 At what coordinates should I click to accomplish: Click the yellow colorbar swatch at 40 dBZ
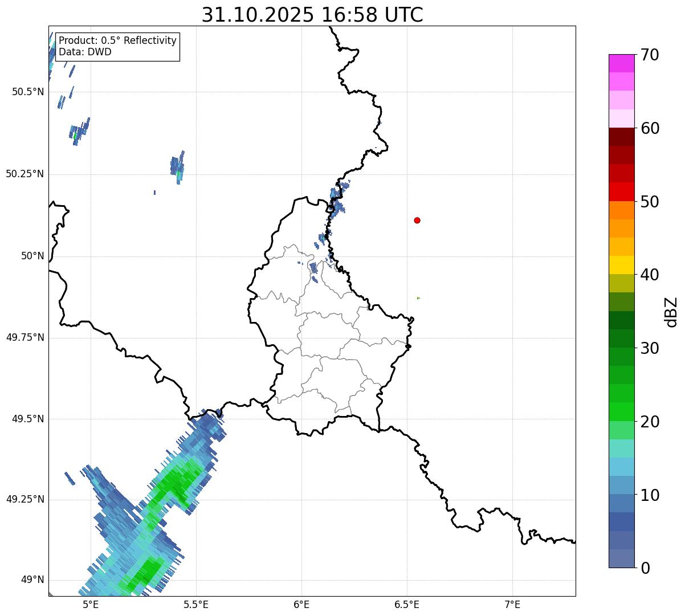tap(621, 265)
